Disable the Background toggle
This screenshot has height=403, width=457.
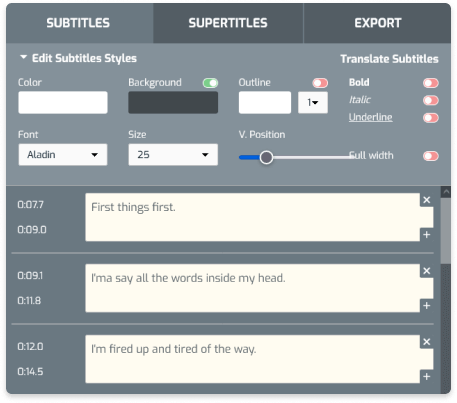point(210,83)
